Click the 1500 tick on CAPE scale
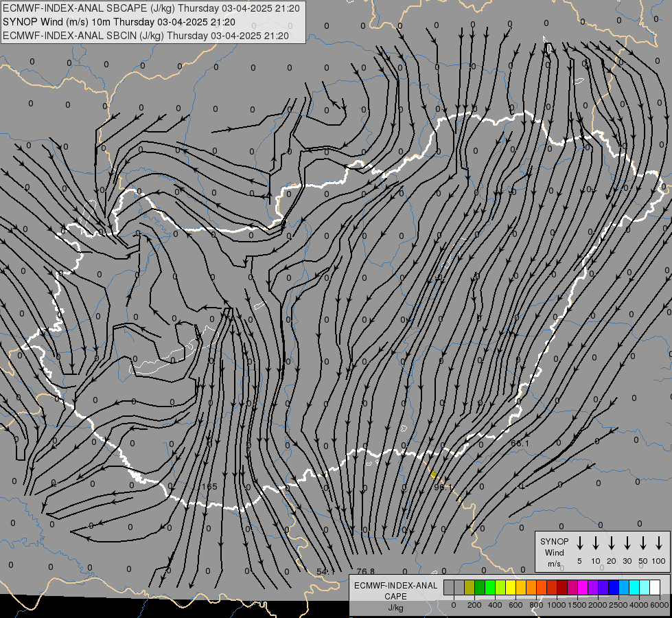 click(577, 605)
